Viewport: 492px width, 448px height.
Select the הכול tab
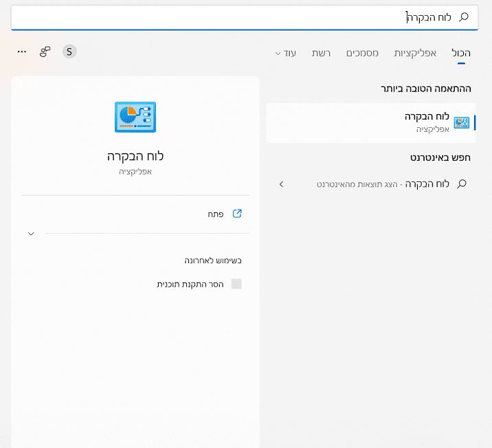461,53
